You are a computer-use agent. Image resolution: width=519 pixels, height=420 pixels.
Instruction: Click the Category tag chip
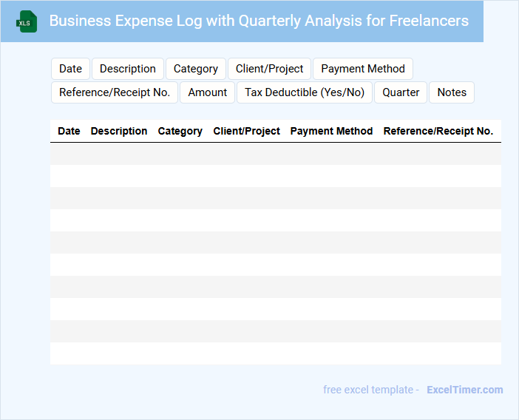[196, 69]
